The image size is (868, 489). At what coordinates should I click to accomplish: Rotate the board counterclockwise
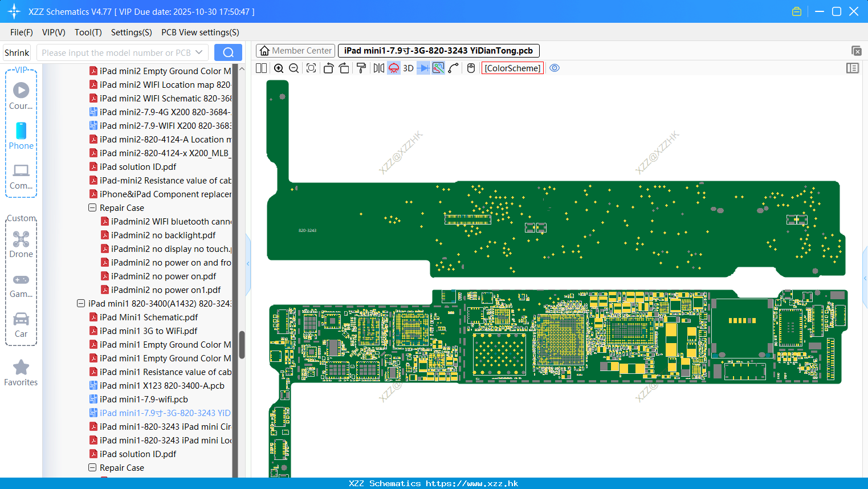(x=328, y=68)
